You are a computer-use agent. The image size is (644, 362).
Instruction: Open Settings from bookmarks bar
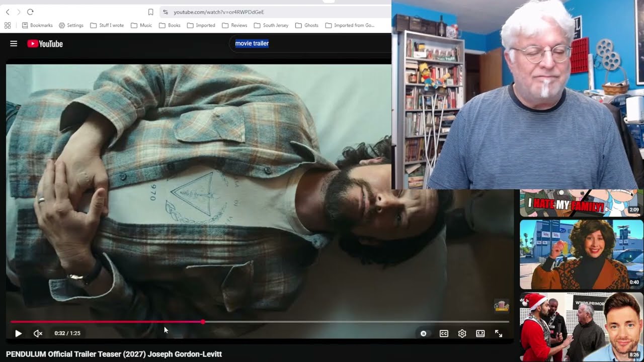[71, 25]
